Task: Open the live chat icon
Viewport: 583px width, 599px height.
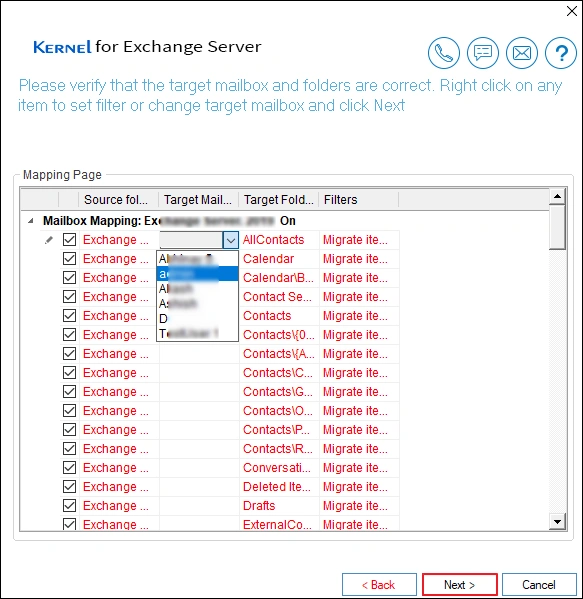Action: tap(483, 53)
